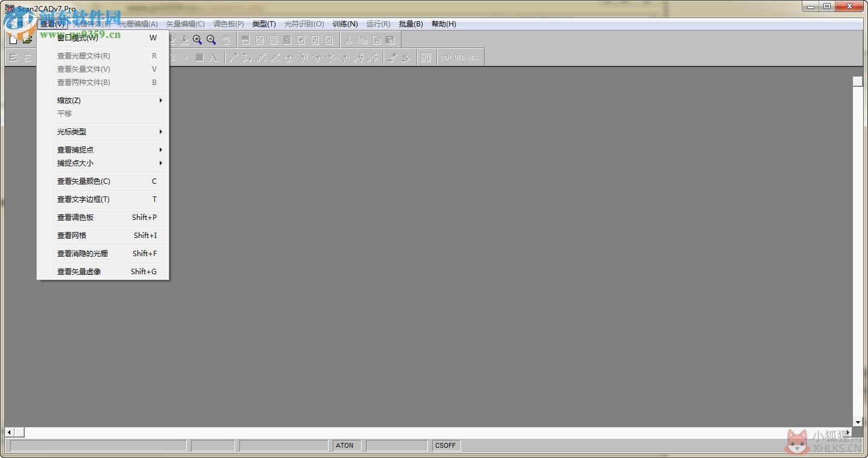This screenshot has width=868, height=458.
Task: Expand the 光标类型 submenu
Action: [x=103, y=132]
